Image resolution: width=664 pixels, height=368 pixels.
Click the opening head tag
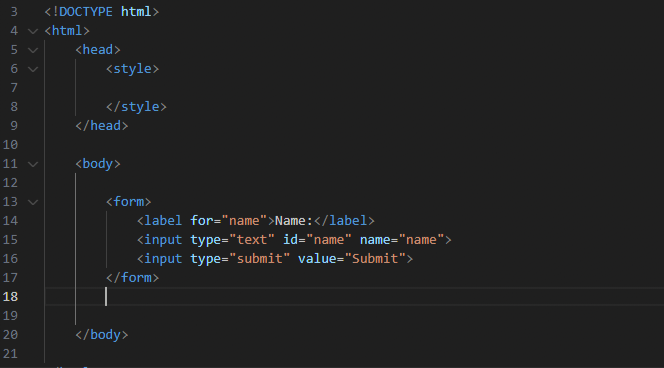click(x=98, y=50)
